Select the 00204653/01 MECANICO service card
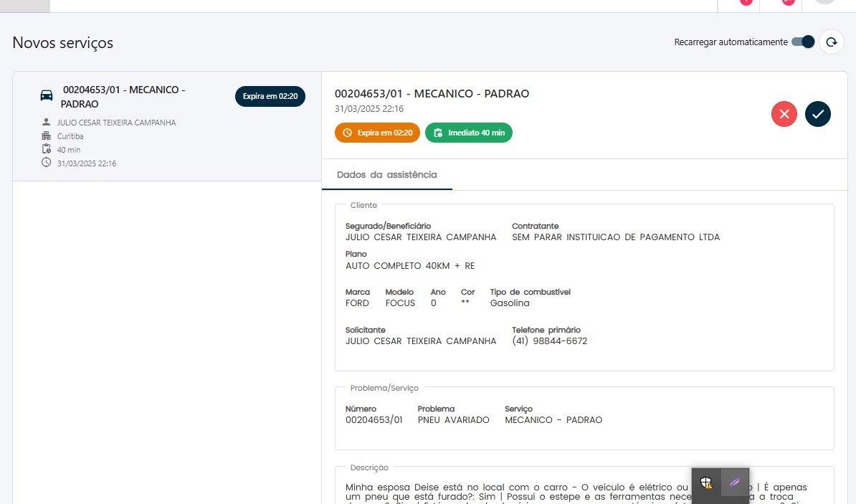Image resolution: width=856 pixels, height=504 pixels. pyautogui.click(x=167, y=126)
